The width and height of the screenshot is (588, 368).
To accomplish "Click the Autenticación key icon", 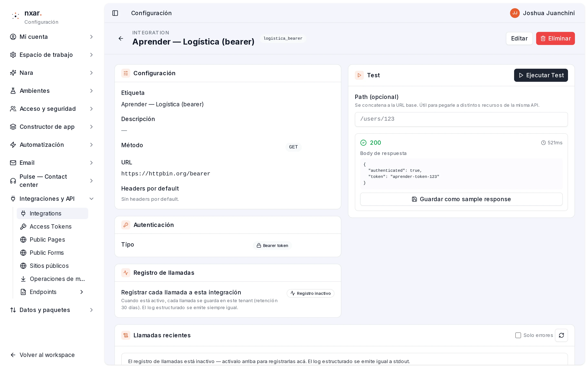I will pyautogui.click(x=126, y=225).
